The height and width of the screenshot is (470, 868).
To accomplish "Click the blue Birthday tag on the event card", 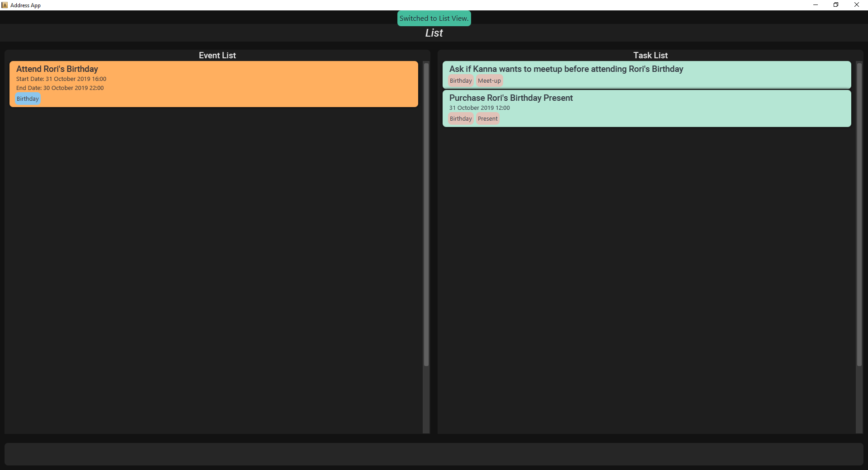I will pos(28,99).
